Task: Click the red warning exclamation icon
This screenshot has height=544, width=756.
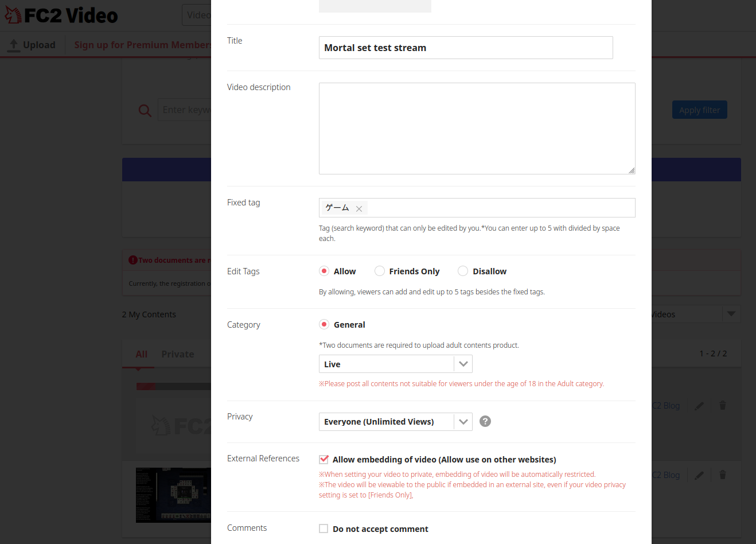Action: [133, 260]
